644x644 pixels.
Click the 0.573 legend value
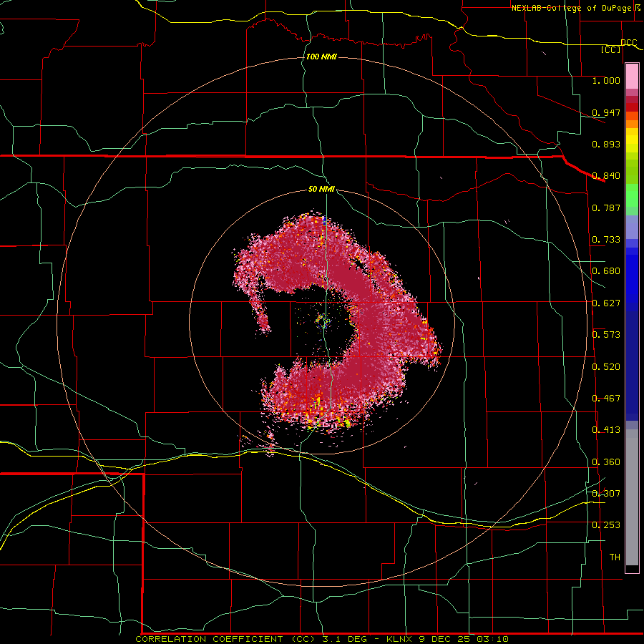(x=606, y=335)
